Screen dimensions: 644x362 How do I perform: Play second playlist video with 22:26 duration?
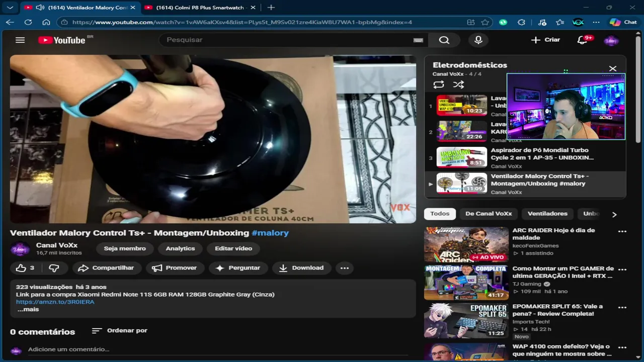click(461, 131)
